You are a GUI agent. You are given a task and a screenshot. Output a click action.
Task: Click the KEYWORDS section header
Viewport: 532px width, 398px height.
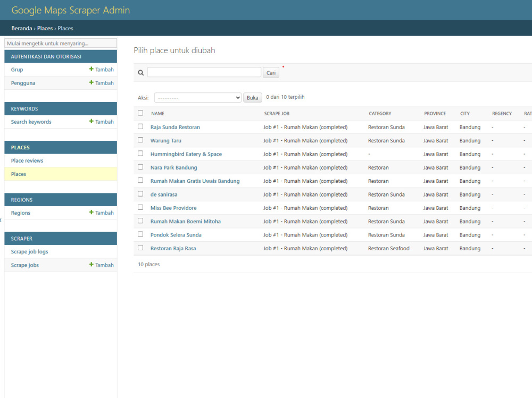pyautogui.click(x=24, y=109)
